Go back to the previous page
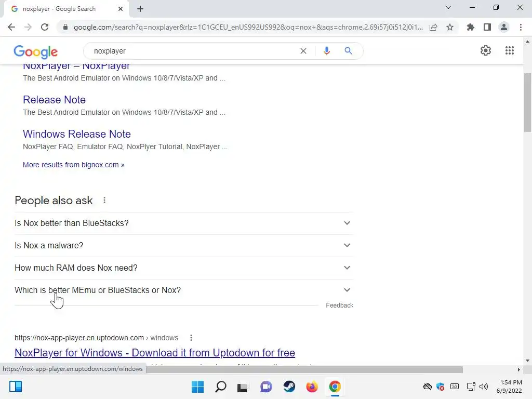The height and width of the screenshot is (399, 532). (11, 27)
